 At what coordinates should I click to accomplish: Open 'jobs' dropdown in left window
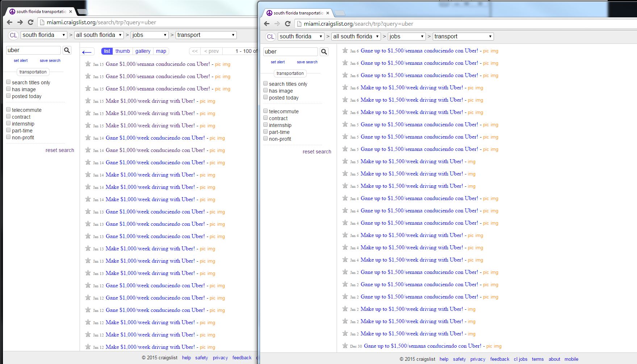(150, 35)
